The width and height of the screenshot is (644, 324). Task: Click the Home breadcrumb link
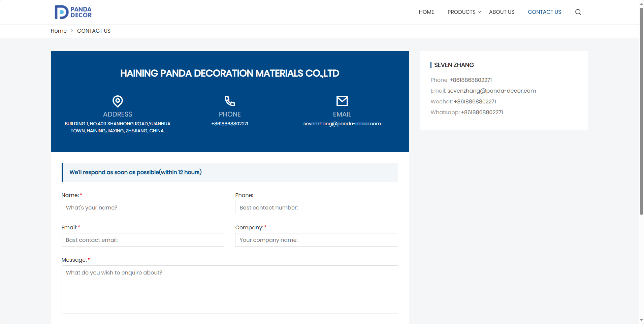pyautogui.click(x=59, y=31)
